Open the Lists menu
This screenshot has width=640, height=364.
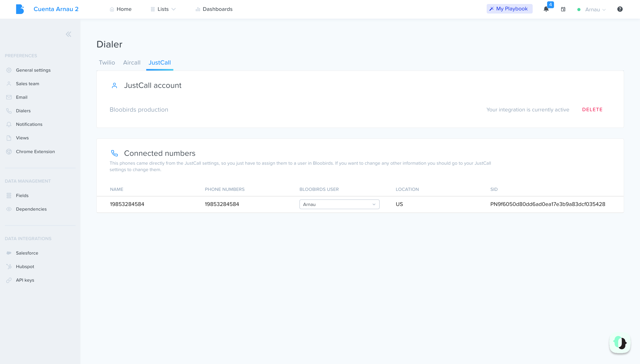[x=163, y=9]
